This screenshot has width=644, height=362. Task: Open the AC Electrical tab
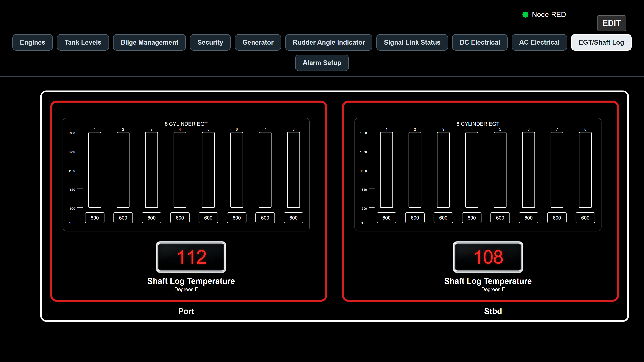(x=539, y=42)
